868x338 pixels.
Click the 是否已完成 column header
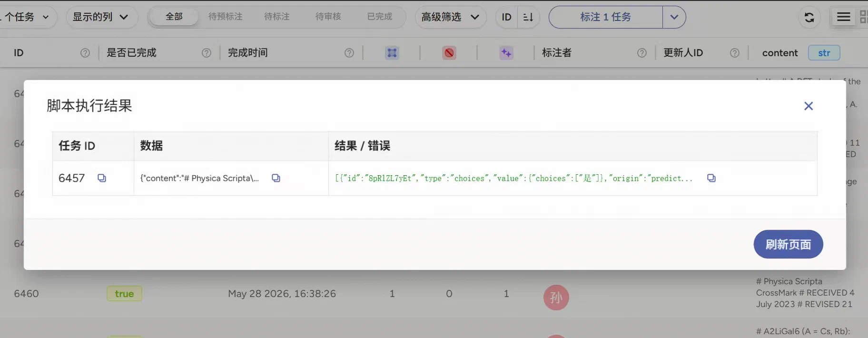coord(131,53)
